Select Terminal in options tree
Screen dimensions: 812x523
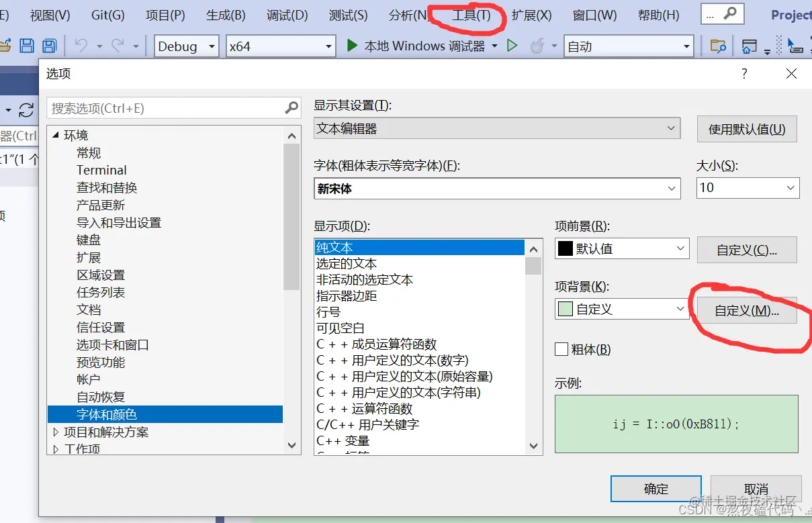pyautogui.click(x=101, y=171)
